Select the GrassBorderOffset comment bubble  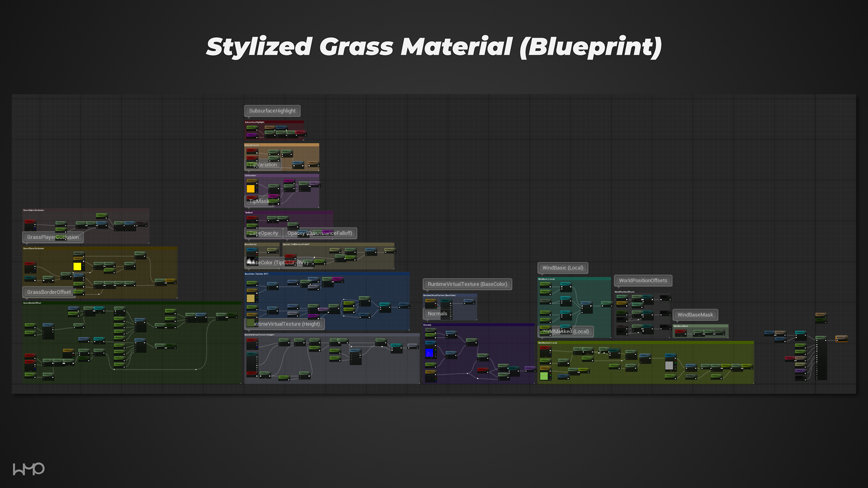[49, 292]
